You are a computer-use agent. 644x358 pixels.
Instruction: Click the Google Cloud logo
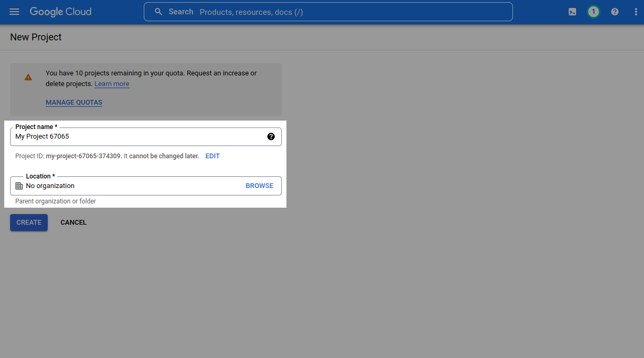(x=60, y=12)
